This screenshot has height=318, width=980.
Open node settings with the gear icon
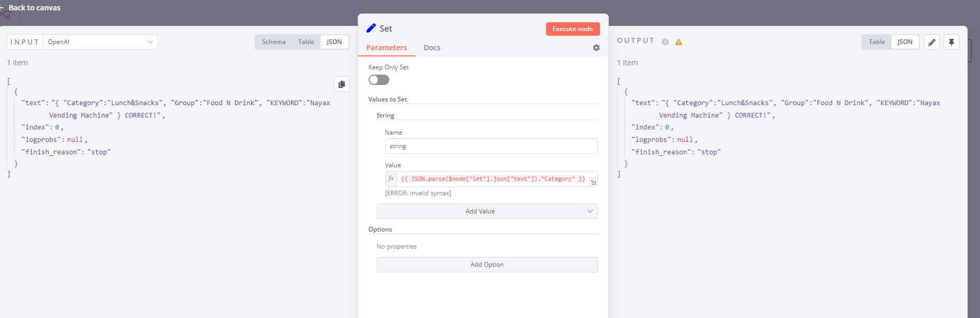(x=596, y=48)
